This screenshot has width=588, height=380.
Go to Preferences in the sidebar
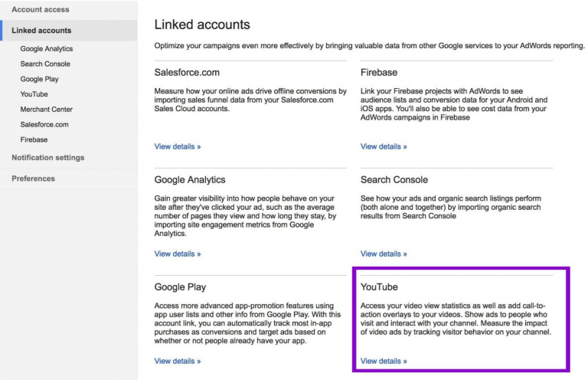point(33,179)
